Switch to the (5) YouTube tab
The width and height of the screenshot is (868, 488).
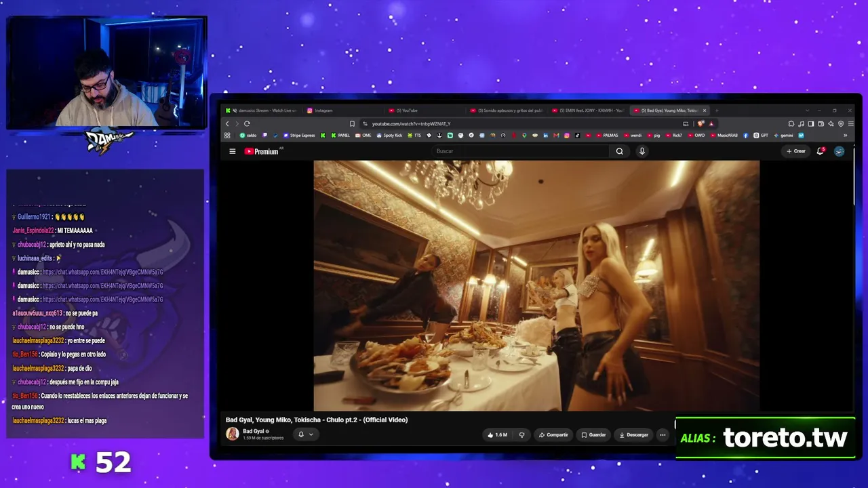pos(426,110)
